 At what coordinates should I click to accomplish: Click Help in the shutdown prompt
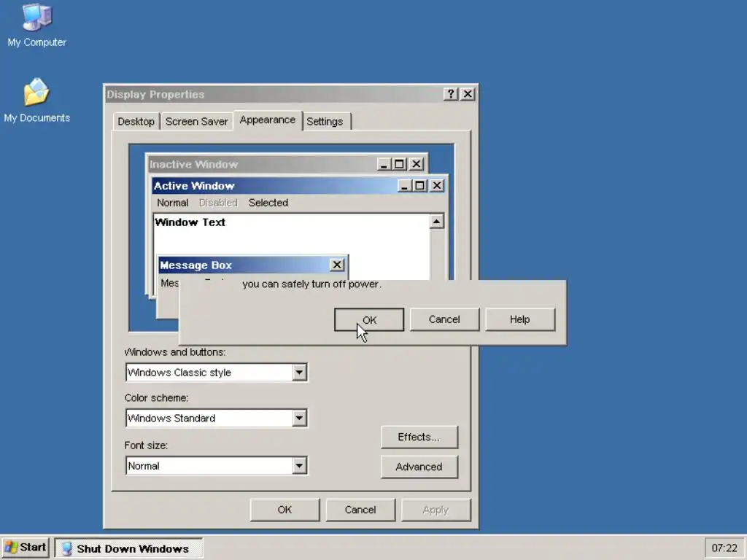519,319
